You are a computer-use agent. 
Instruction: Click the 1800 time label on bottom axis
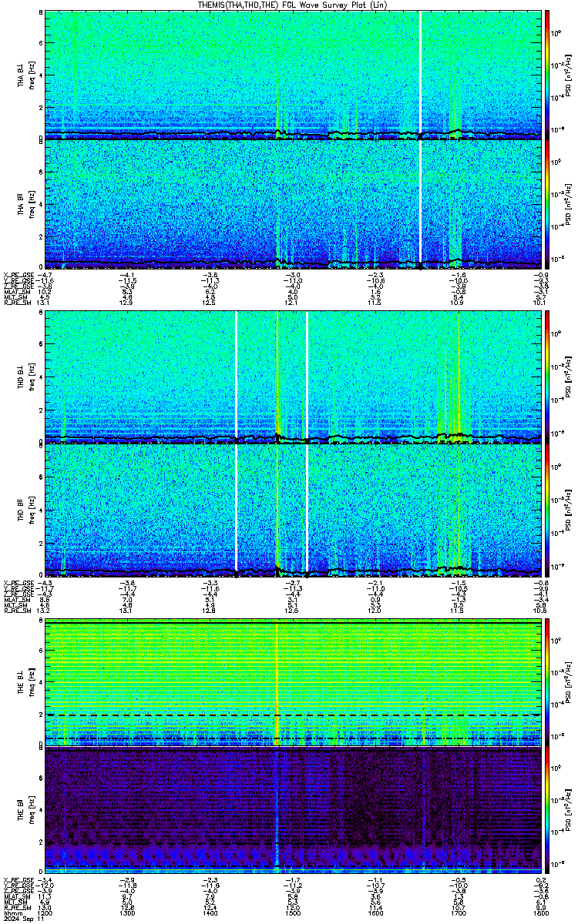click(x=541, y=915)
